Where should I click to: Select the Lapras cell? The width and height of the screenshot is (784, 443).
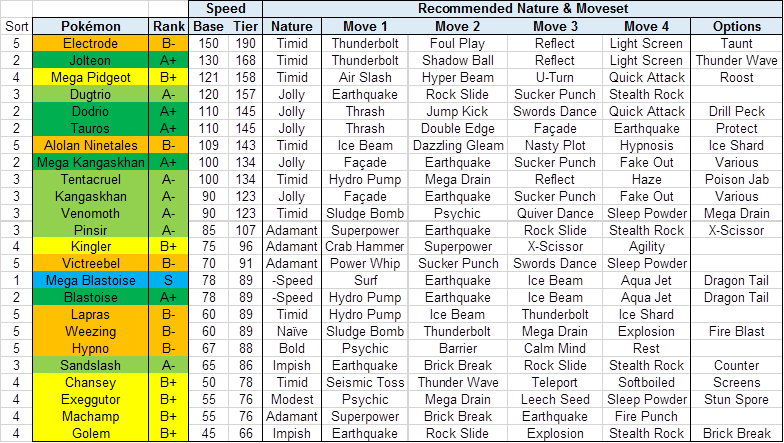coord(90,314)
